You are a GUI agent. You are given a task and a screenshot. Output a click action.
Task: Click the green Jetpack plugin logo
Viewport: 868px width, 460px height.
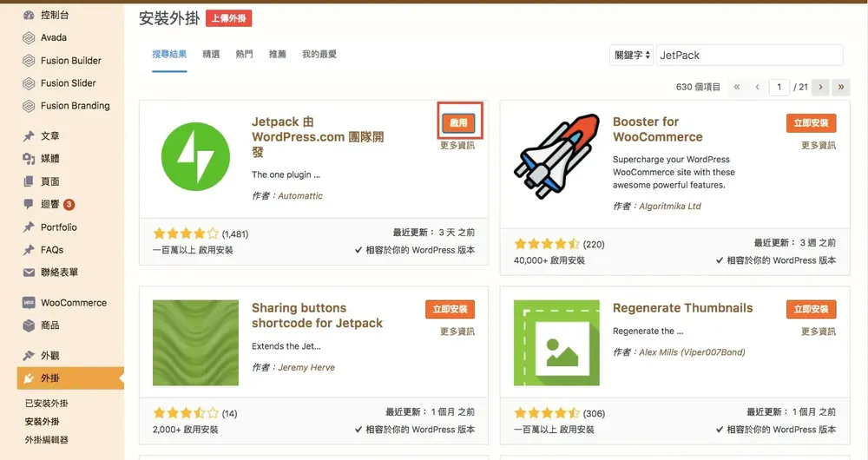click(195, 156)
